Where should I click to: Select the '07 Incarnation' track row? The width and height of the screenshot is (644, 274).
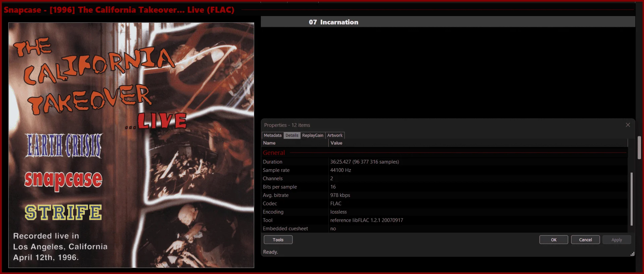tap(448, 22)
